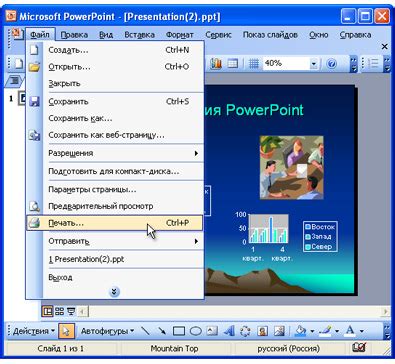395x364 pixels.
Task: Apply the Font Color letter A
Action: click(350, 331)
